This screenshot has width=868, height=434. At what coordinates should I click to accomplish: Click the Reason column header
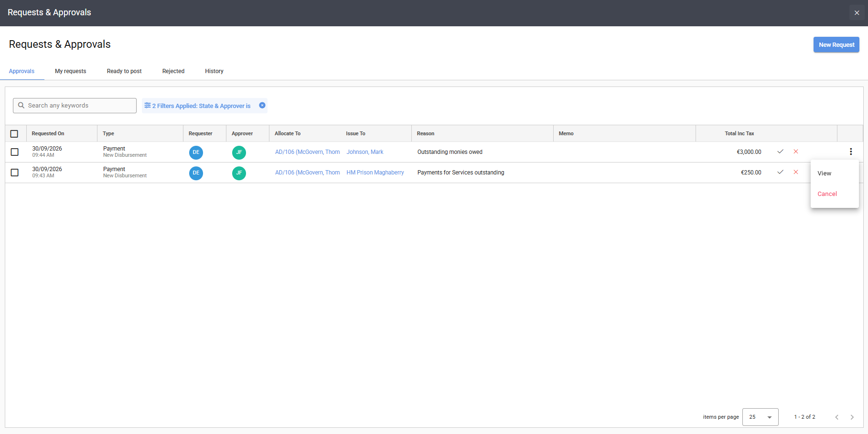click(x=426, y=133)
